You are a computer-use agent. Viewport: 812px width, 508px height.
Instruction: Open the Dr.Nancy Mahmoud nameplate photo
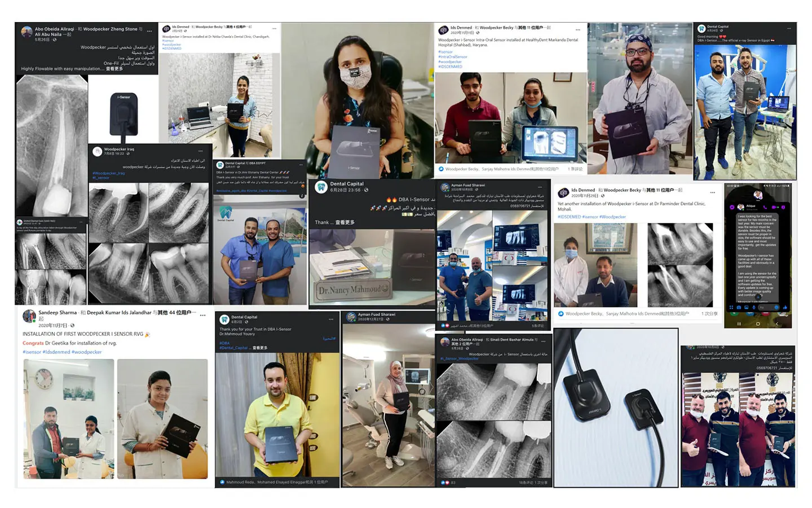[x=372, y=268]
